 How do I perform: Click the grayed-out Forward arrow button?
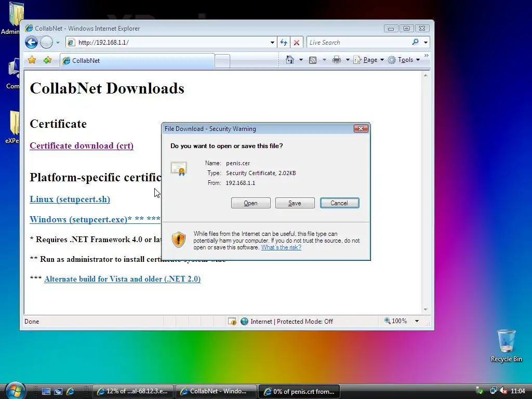point(46,43)
